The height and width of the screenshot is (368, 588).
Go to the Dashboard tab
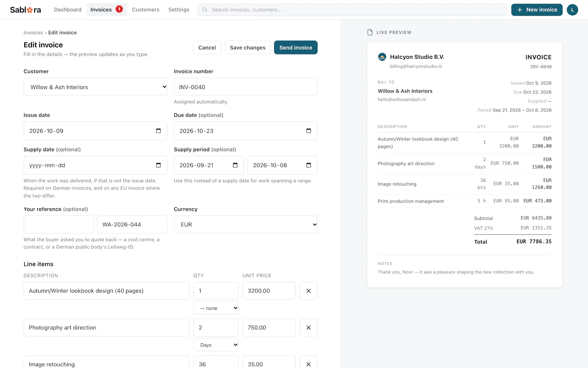pyautogui.click(x=68, y=10)
